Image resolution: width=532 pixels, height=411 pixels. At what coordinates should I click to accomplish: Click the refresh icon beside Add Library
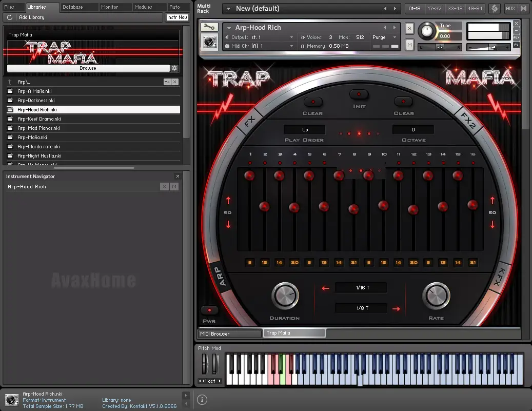10,17
